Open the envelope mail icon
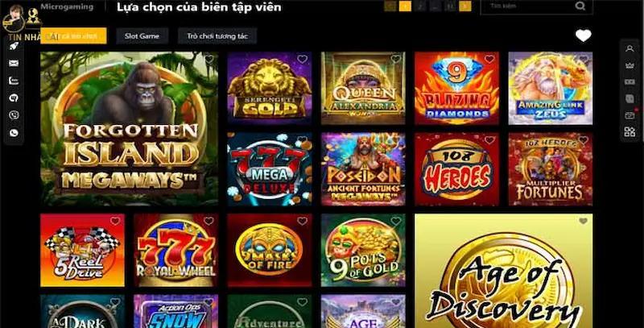The width and height of the screenshot is (644, 328). click(x=14, y=64)
